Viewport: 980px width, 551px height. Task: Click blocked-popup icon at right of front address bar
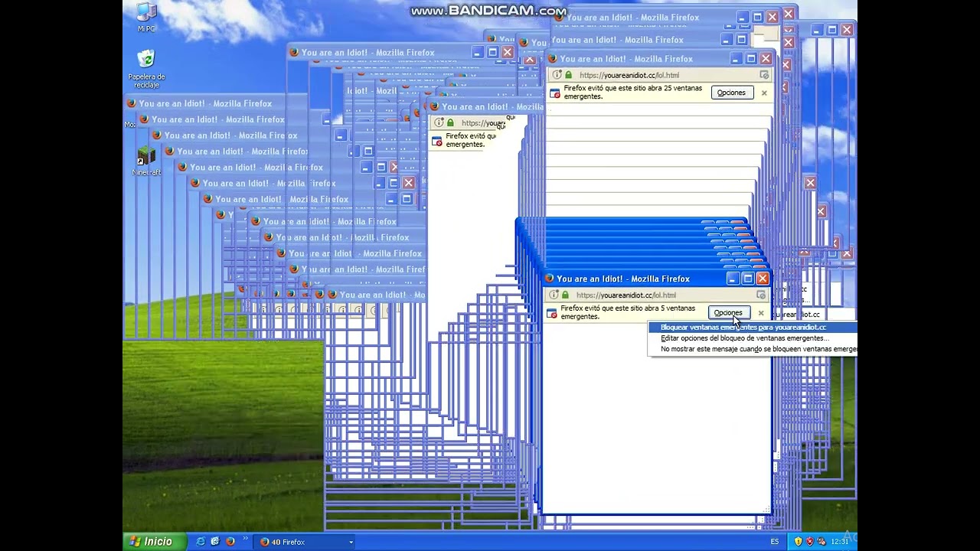pyautogui.click(x=761, y=295)
